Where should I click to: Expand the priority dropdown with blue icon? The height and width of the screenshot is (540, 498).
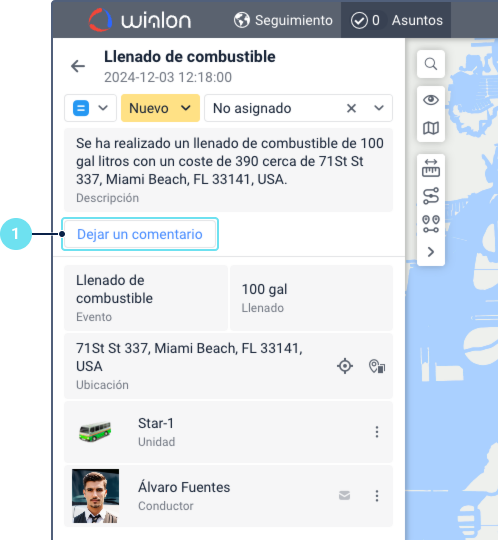pyautogui.click(x=90, y=108)
